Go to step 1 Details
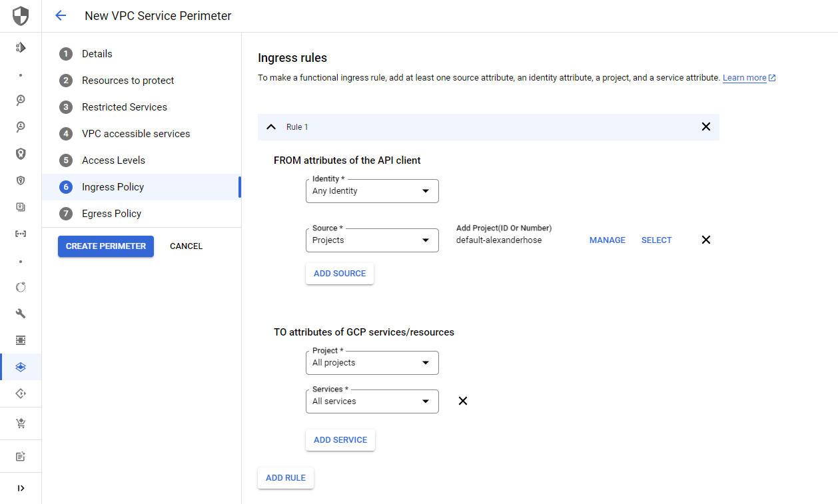Screen dimensions: 838x504 [x=141, y=54]
